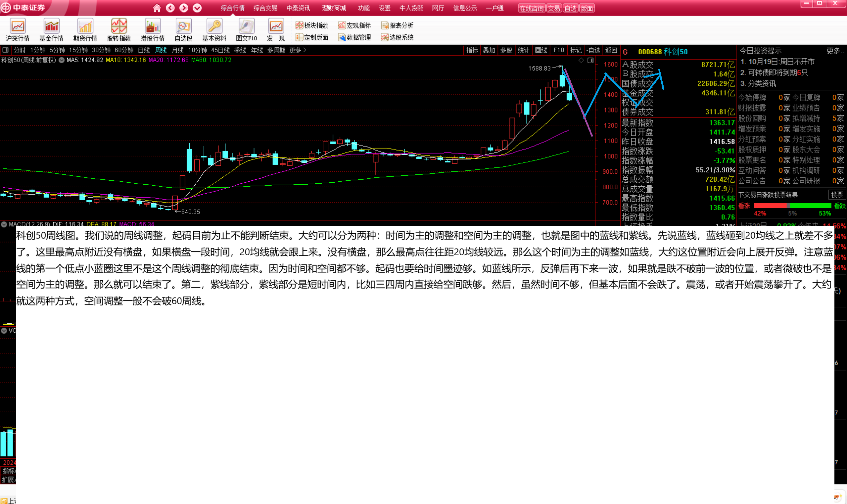The image size is (847, 504).
Task: Click the red 看涨 bullish vote bar
Action: tap(770, 206)
